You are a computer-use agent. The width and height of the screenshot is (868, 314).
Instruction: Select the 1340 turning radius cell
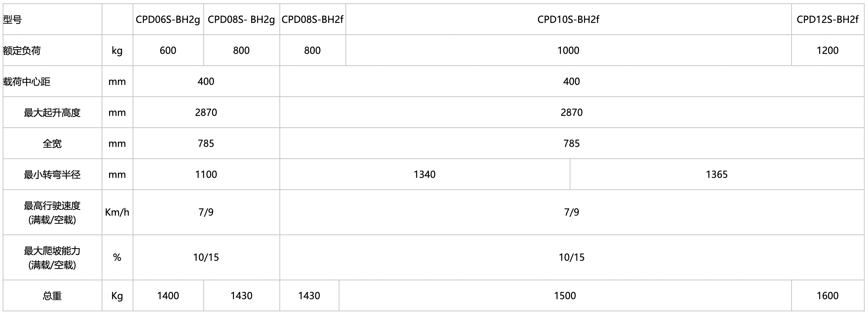point(425,175)
